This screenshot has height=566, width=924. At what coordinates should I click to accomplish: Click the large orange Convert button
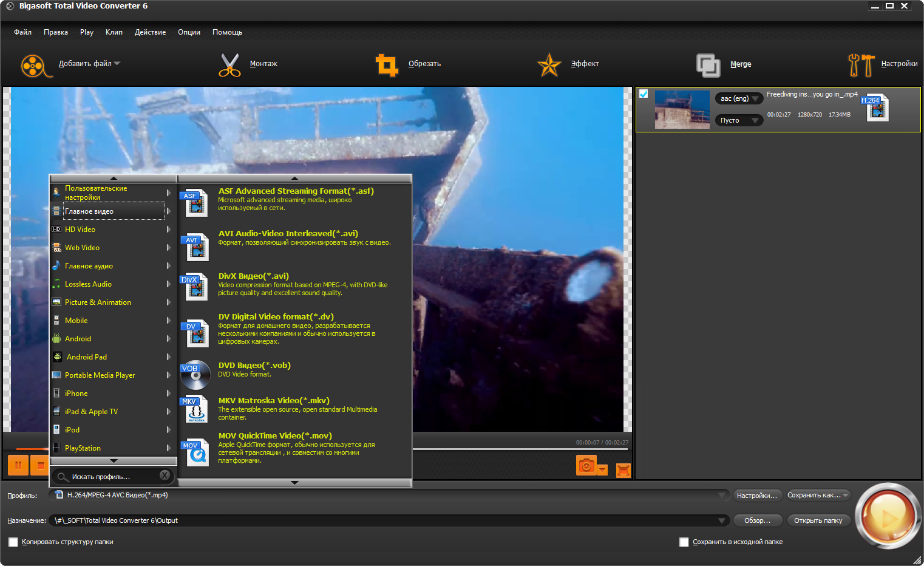[x=888, y=516]
